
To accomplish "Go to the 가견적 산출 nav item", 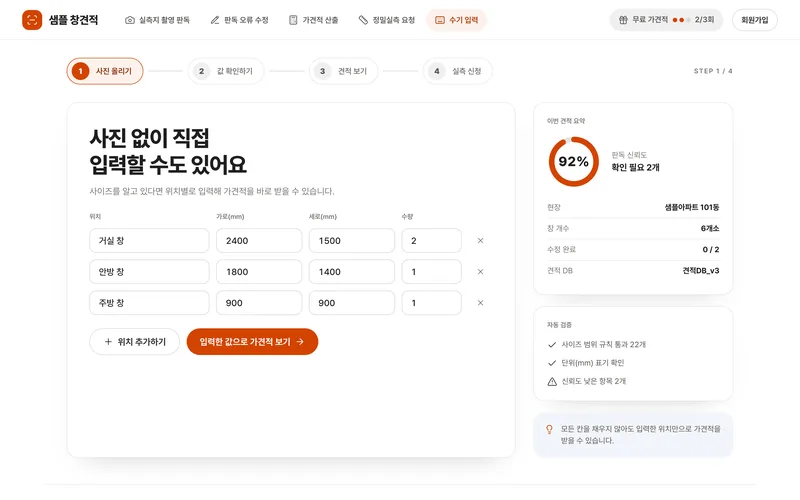I will (x=314, y=20).
